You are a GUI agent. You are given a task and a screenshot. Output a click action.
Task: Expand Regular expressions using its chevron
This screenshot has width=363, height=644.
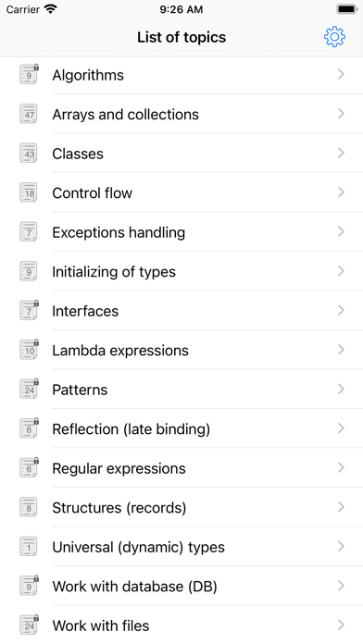click(341, 467)
